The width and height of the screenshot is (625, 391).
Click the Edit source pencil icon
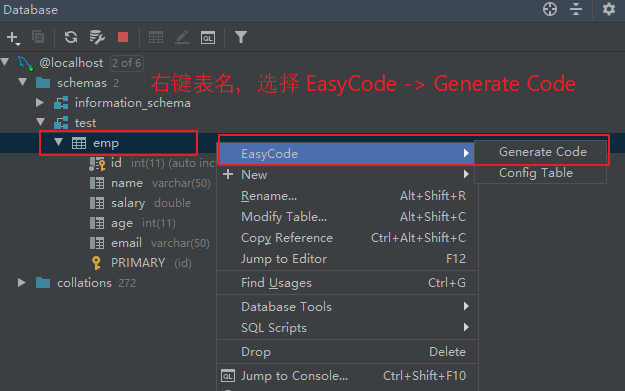pyautogui.click(x=182, y=37)
